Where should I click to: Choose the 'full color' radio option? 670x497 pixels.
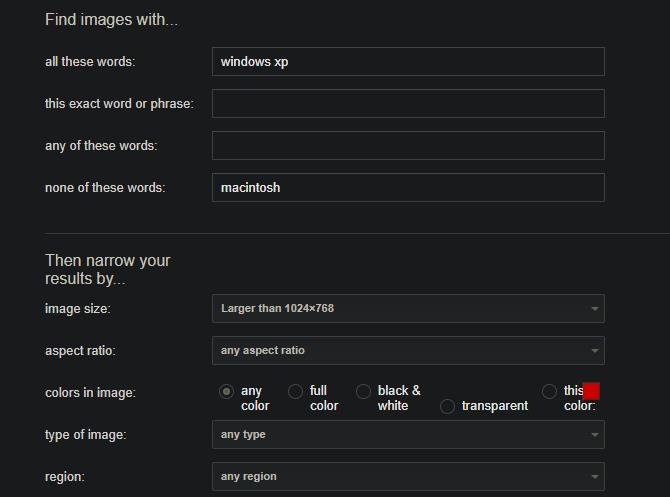(x=295, y=392)
